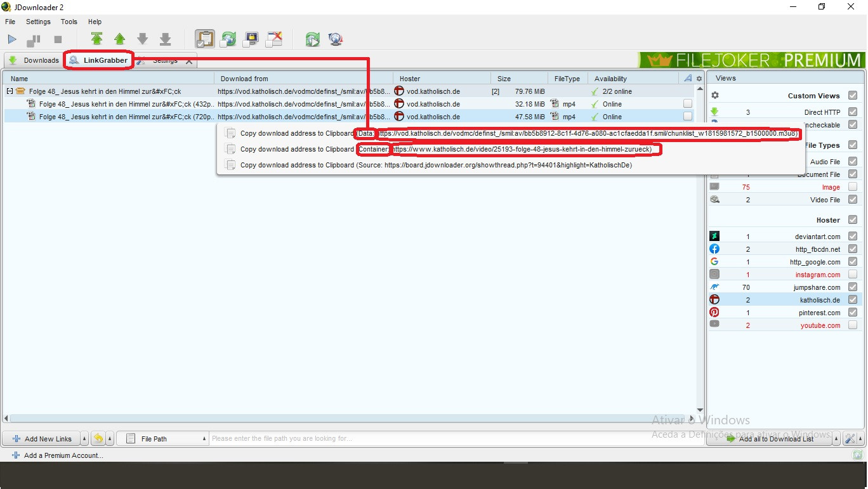Toggle clipboard observer toolbar icon
This screenshot has height=489, width=868.
point(204,39)
